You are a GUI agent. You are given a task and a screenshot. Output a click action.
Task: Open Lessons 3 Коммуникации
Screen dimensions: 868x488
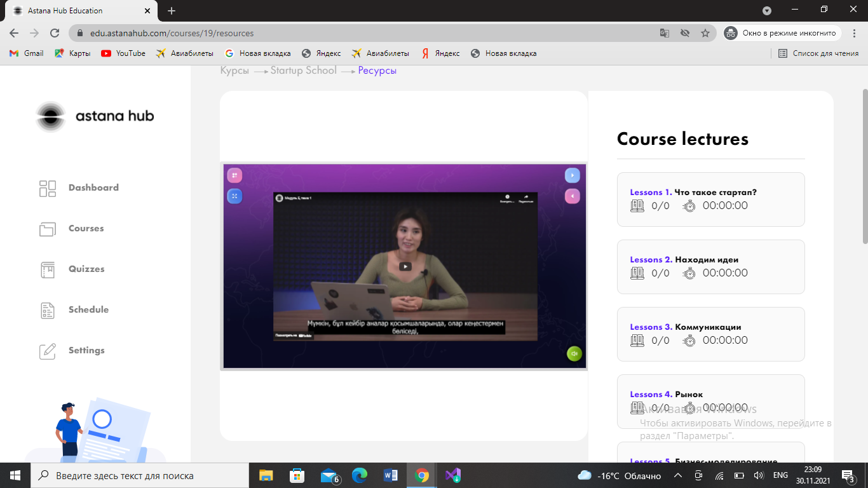711,334
